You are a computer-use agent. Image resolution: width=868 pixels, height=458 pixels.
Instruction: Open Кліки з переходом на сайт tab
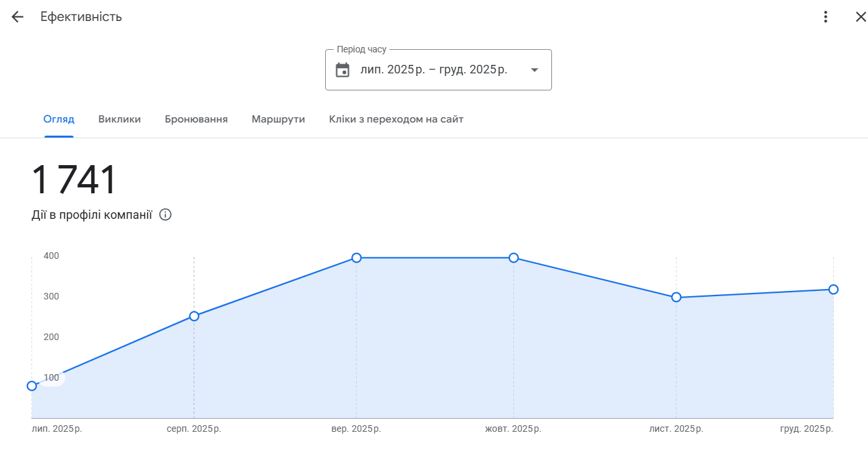tap(396, 119)
